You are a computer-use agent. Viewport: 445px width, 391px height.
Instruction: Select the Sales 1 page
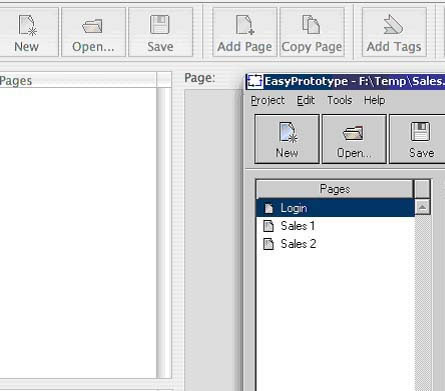pyautogui.click(x=335, y=226)
